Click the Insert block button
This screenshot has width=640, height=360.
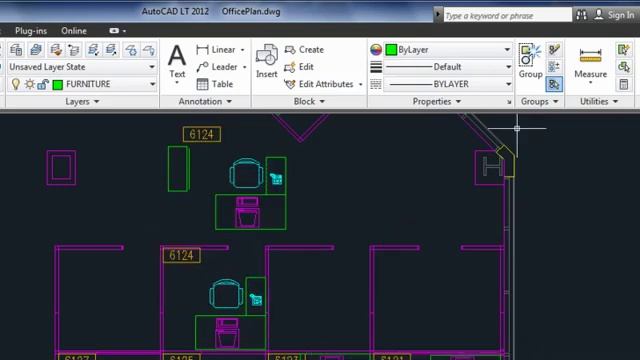tap(267, 61)
